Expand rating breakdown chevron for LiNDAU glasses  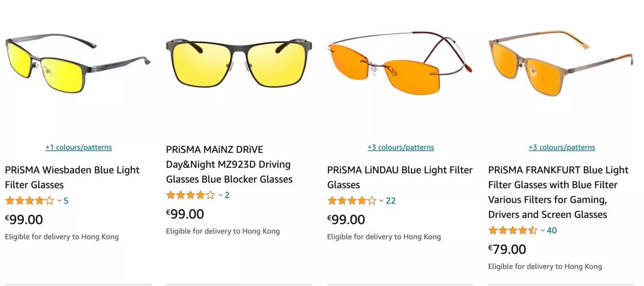coord(382,201)
